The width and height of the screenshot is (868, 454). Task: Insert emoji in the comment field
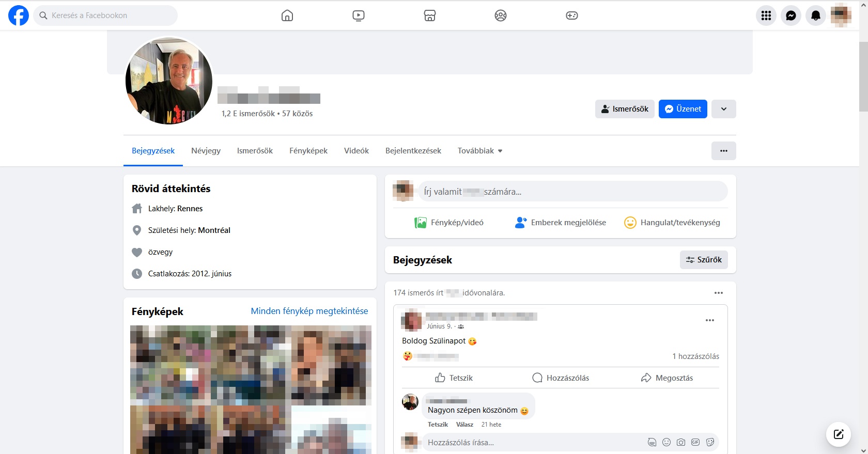pos(667,442)
